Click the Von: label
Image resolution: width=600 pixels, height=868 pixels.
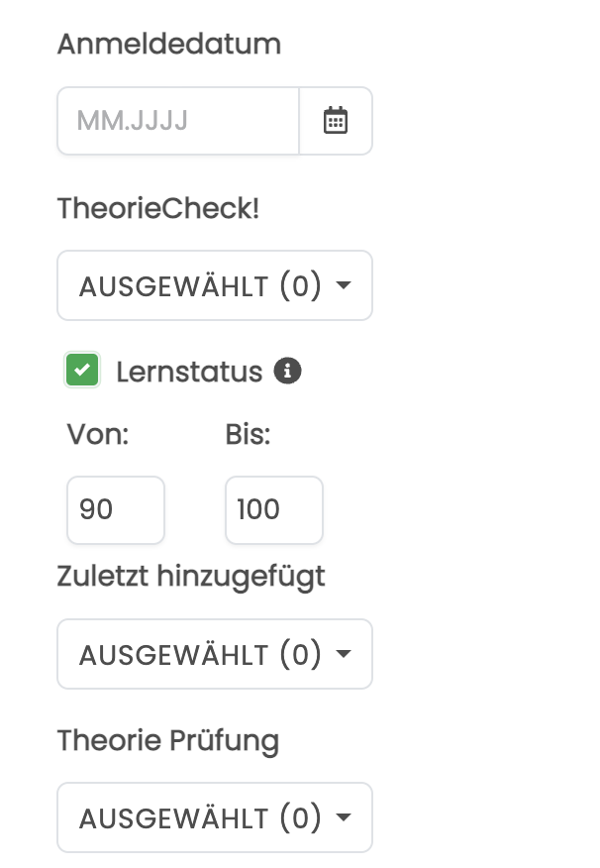pyautogui.click(x=98, y=435)
